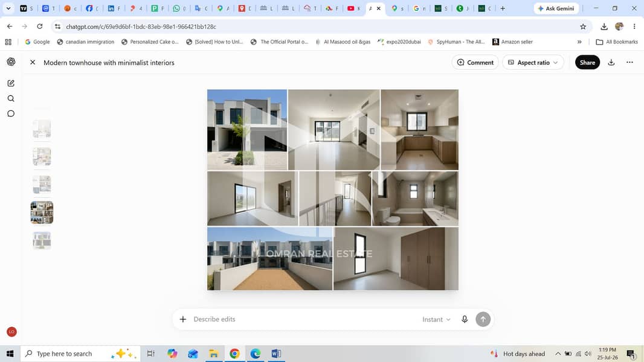Screen dimensions: 644x362
Task: Open the tab search dropdown arrow
Action: click(x=8, y=8)
